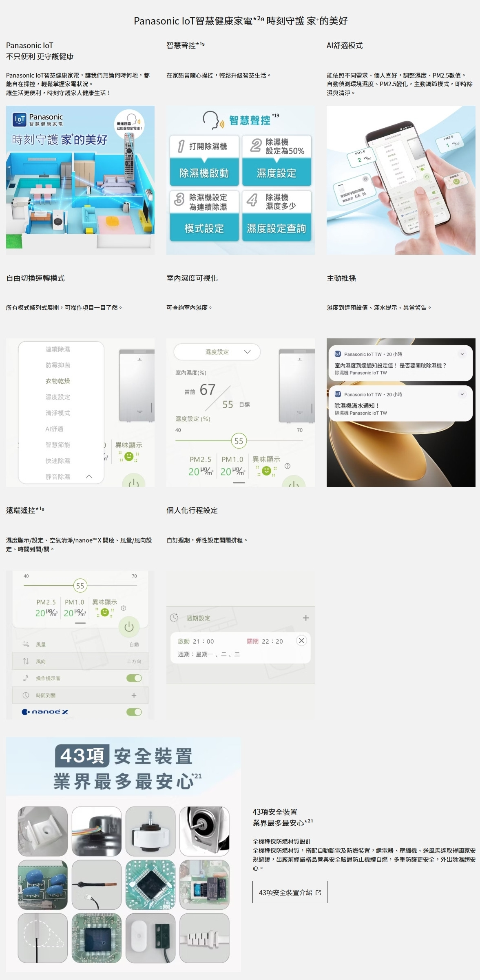Open the 濕度設定 dropdown

point(217,352)
